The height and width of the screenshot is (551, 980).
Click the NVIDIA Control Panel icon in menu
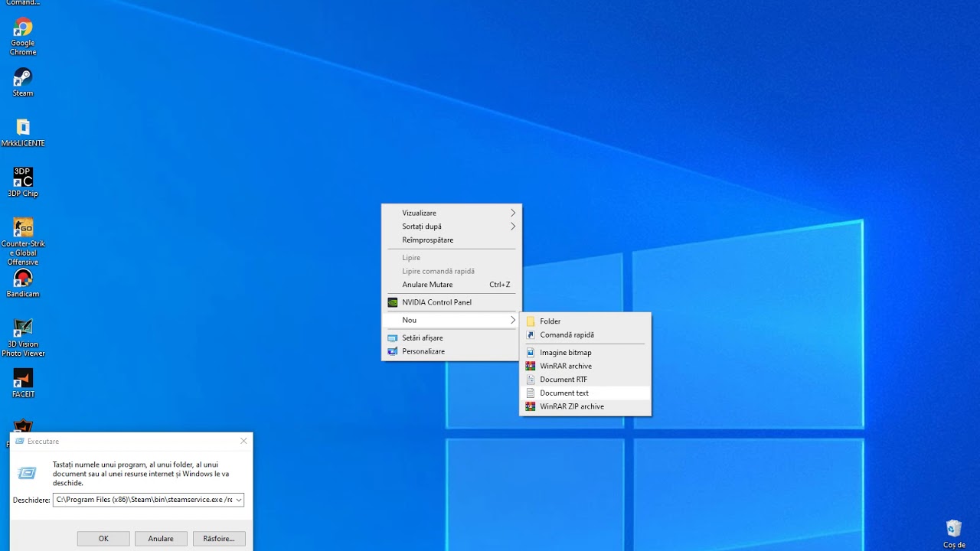point(393,302)
